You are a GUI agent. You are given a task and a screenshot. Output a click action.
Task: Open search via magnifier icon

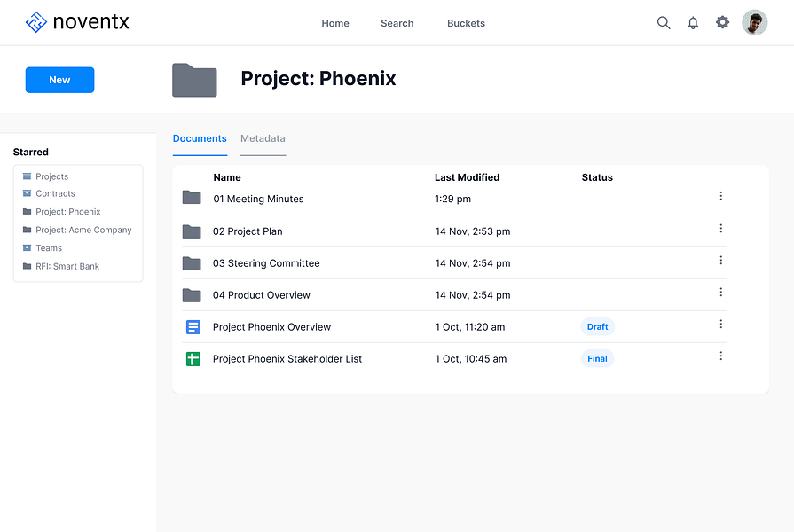pyautogui.click(x=664, y=23)
